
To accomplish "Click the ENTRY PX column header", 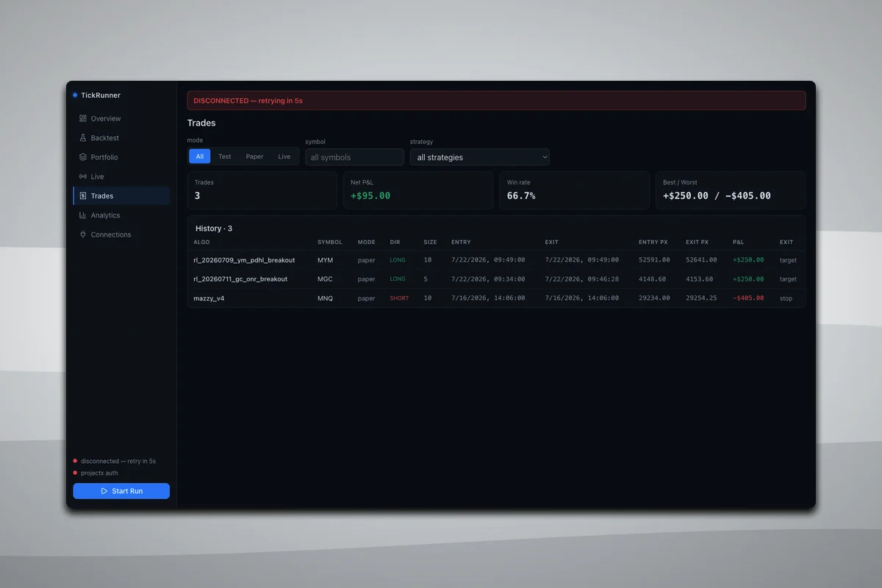I will click(x=653, y=242).
